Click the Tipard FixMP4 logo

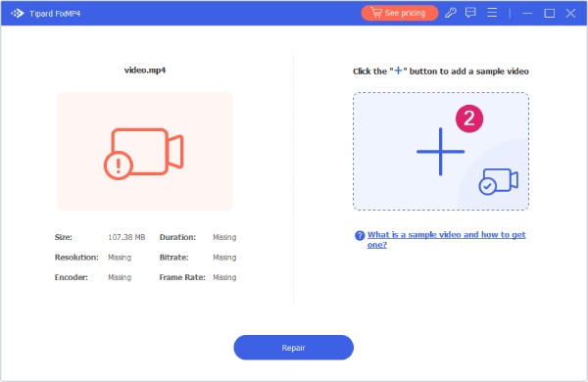point(18,14)
